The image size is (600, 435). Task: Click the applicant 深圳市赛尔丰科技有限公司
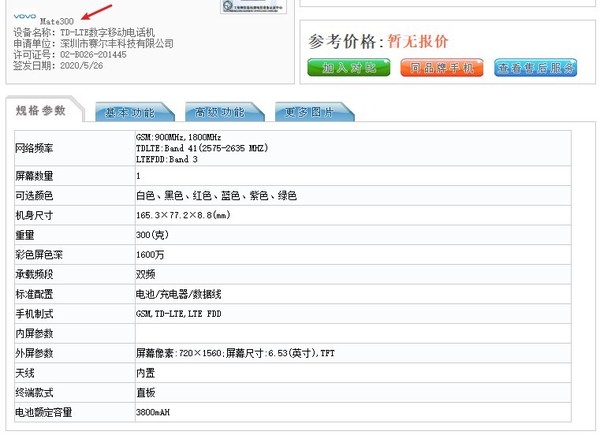coord(117,43)
